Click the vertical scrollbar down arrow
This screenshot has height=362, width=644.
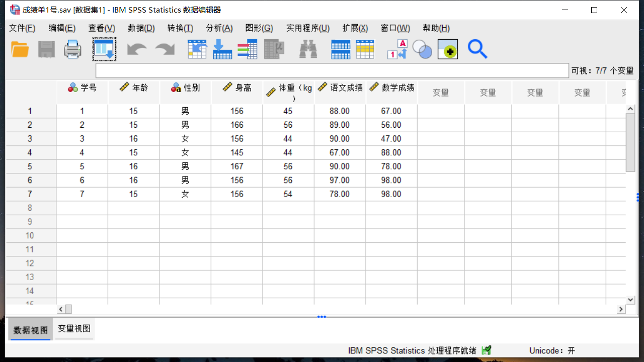click(630, 300)
